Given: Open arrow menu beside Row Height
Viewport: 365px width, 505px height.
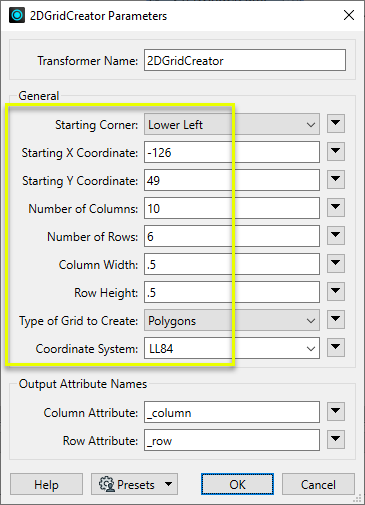Looking at the screenshot, I should click(x=336, y=292).
